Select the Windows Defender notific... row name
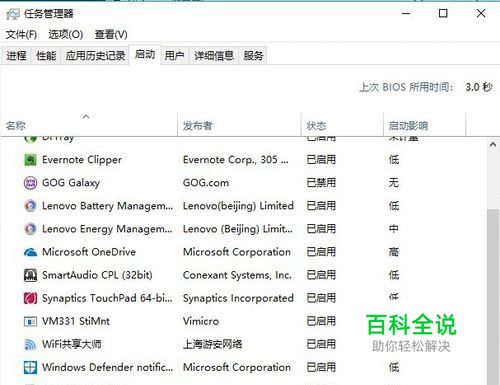The image size is (500, 385). point(108,367)
